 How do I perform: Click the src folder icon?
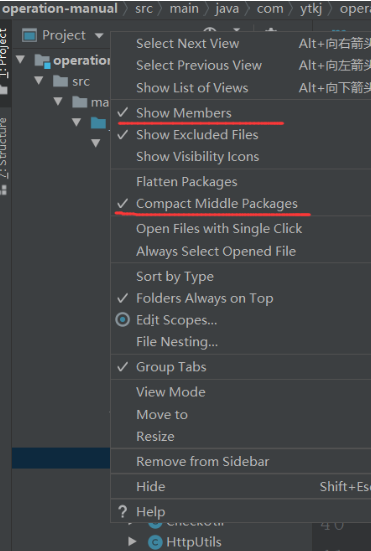60,81
